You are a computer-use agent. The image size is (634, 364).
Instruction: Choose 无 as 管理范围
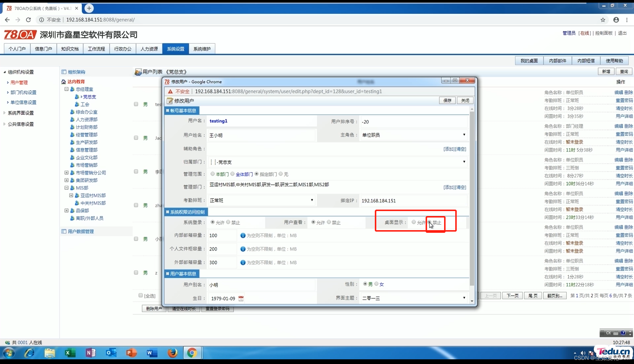[281, 174]
